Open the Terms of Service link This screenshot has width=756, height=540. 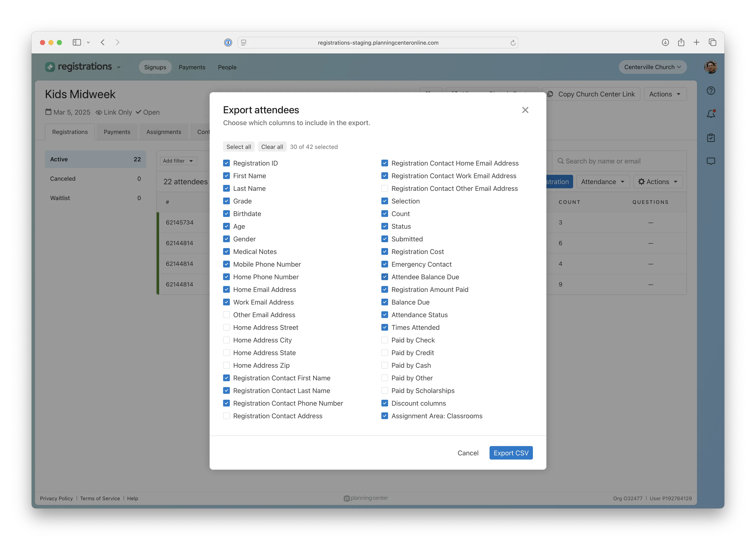pos(100,498)
